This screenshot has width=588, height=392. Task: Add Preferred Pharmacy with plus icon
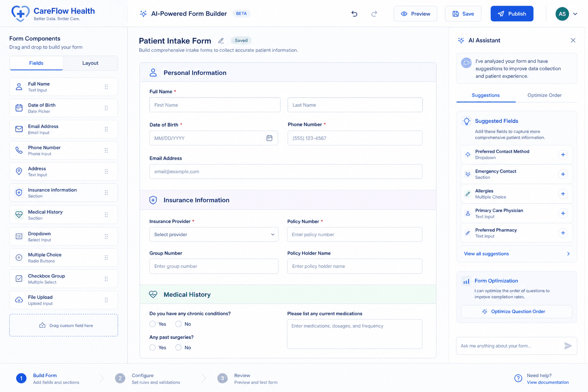coord(563,233)
